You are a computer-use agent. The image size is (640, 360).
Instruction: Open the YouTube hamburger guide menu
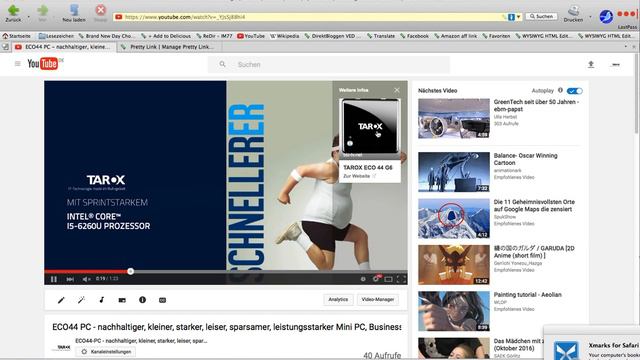[x=18, y=64]
